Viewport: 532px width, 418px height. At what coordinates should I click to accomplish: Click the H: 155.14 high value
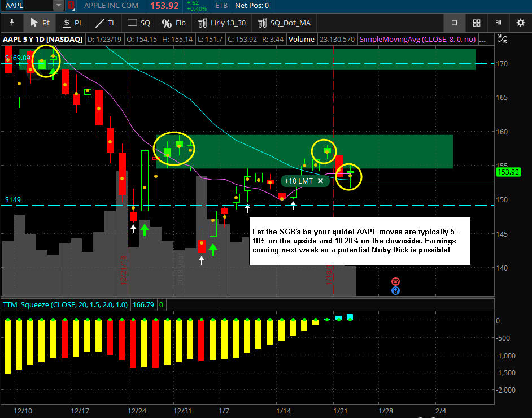click(x=177, y=40)
